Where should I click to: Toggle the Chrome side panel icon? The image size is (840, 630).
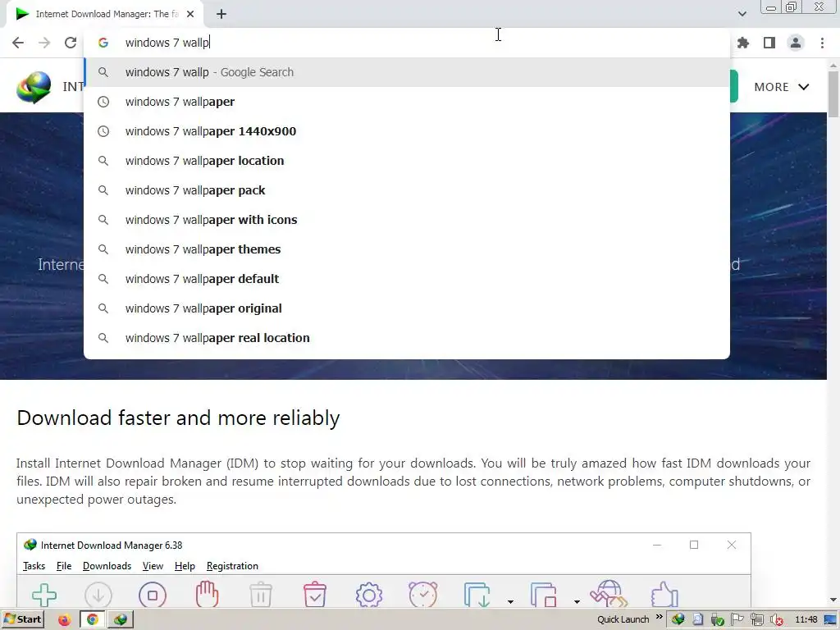point(769,43)
